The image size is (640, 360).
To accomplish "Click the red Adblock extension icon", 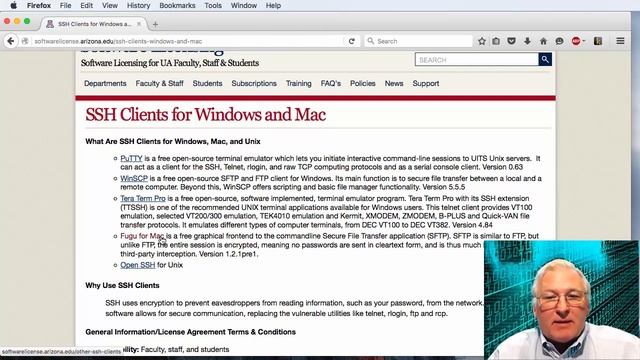I will click(576, 41).
